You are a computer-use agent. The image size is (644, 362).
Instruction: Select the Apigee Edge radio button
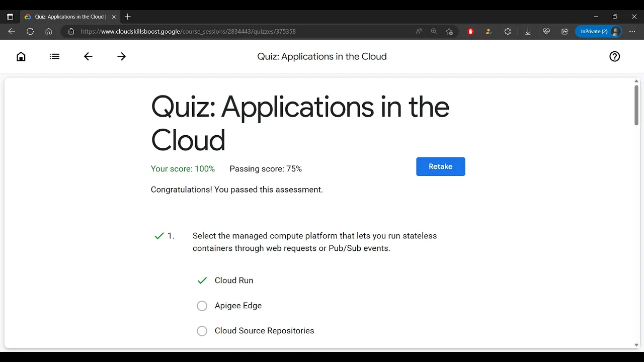pyautogui.click(x=202, y=306)
